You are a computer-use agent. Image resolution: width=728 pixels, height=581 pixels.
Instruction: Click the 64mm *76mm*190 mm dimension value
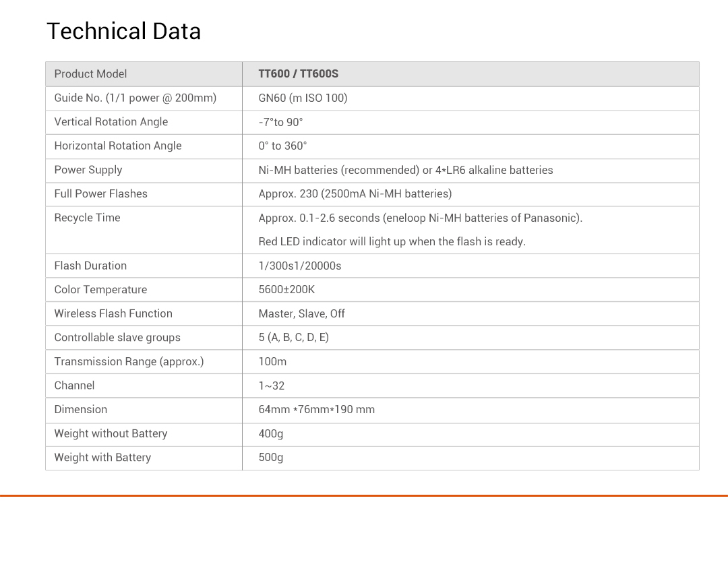click(x=316, y=409)
